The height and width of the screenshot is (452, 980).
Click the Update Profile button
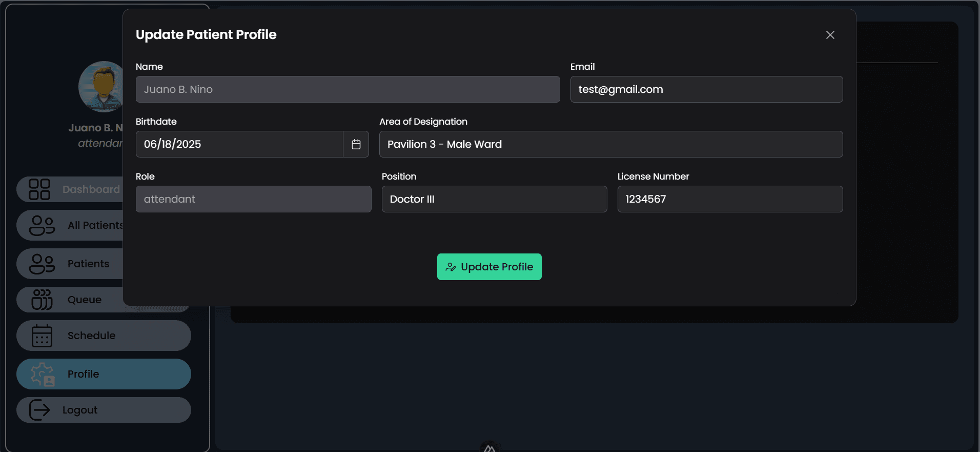489,267
